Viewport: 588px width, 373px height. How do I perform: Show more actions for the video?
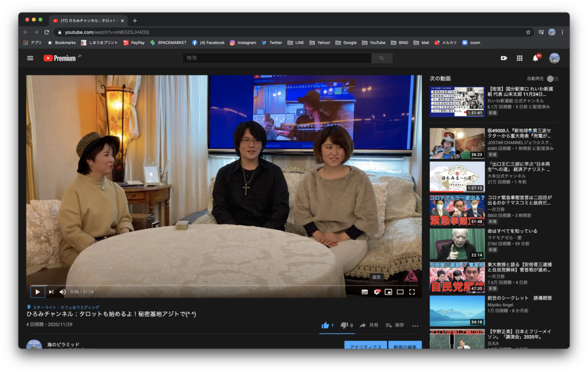[415, 326]
